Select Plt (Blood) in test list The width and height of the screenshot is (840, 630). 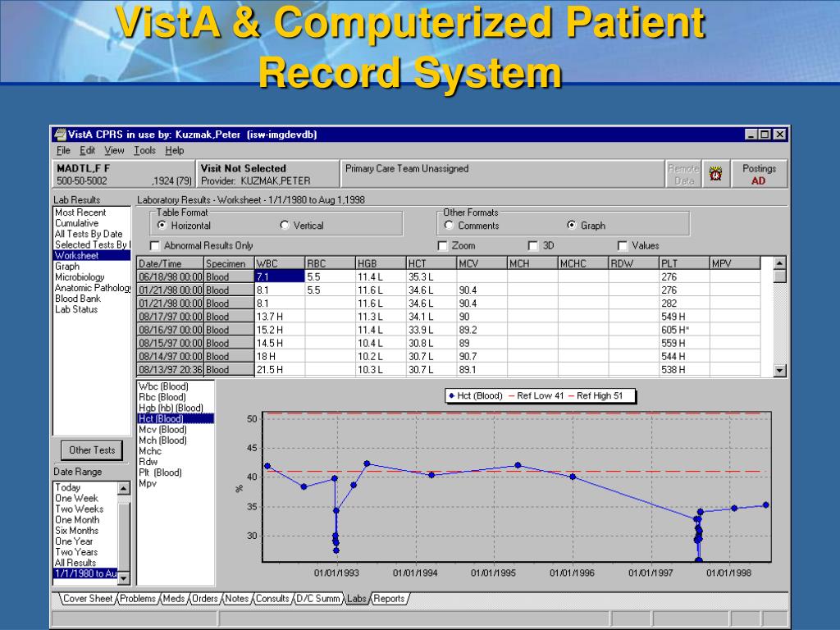(x=161, y=472)
